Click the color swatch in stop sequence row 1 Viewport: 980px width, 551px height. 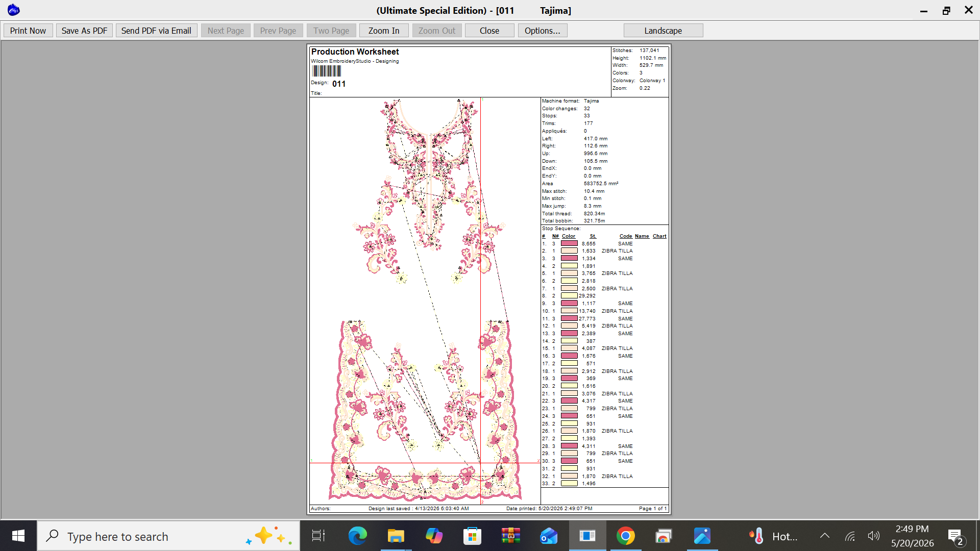click(569, 243)
